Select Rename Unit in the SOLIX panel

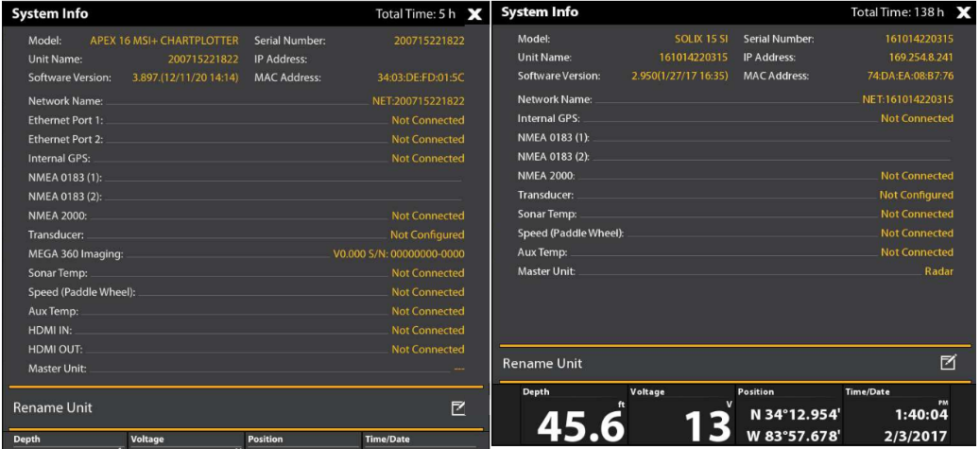point(735,363)
